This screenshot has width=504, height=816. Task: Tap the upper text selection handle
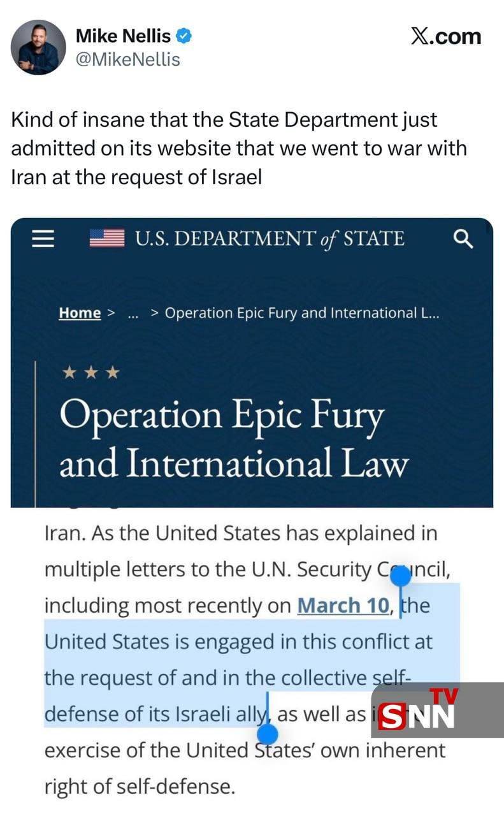tap(401, 577)
